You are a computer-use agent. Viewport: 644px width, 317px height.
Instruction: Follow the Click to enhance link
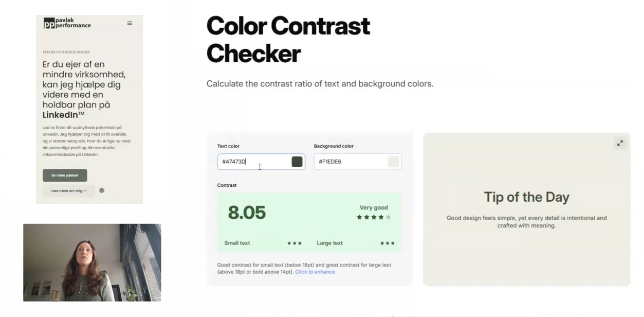click(315, 272)
